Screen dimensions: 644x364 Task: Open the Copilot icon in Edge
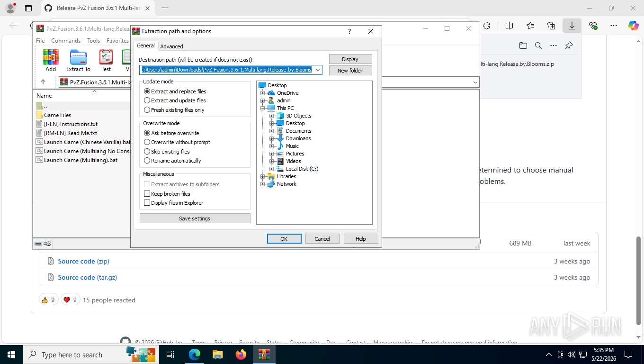(634, 26)
